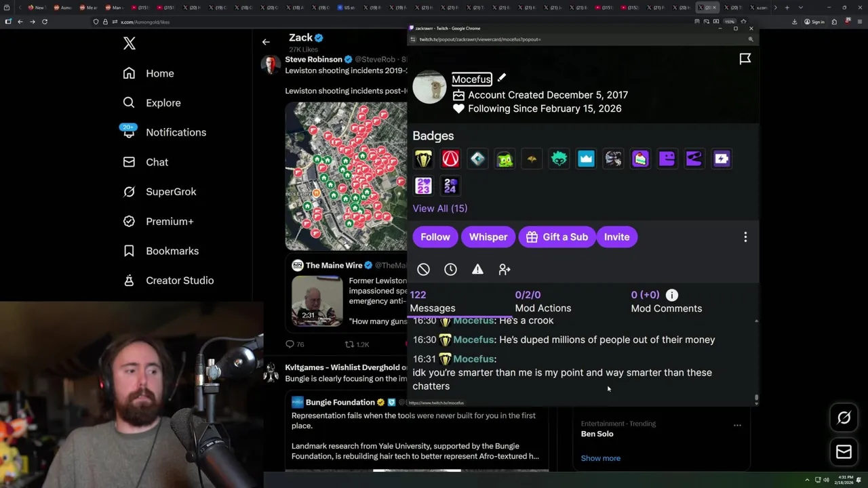Go back with the X profile arrow
The width and height of the screenshot is (868, 488).
266,42
